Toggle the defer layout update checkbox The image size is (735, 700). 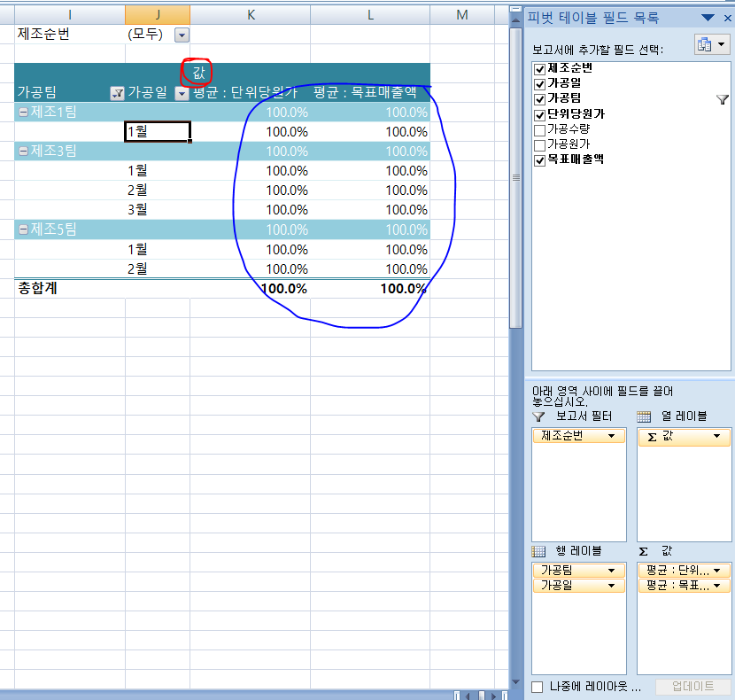[x=537, y=687]
